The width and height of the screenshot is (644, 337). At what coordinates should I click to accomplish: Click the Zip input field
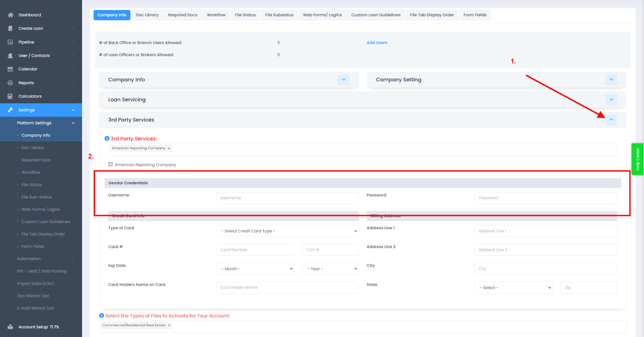point(589,288)
